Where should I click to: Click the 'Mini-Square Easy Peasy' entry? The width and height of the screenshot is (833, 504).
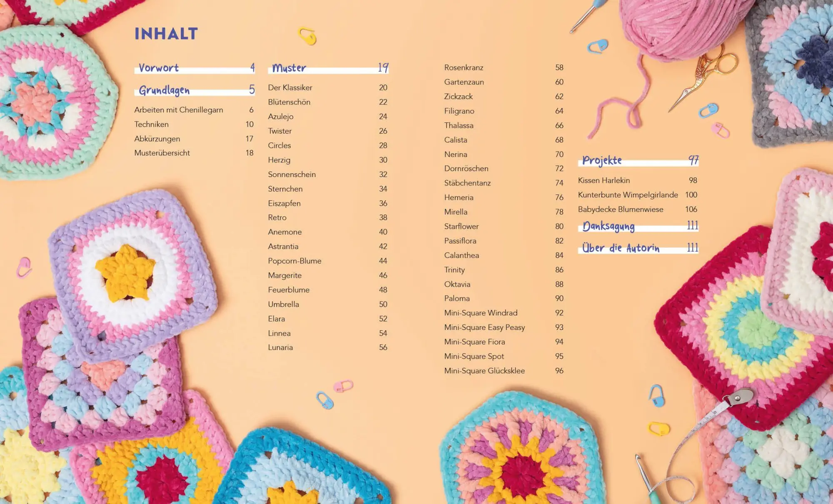484,327
